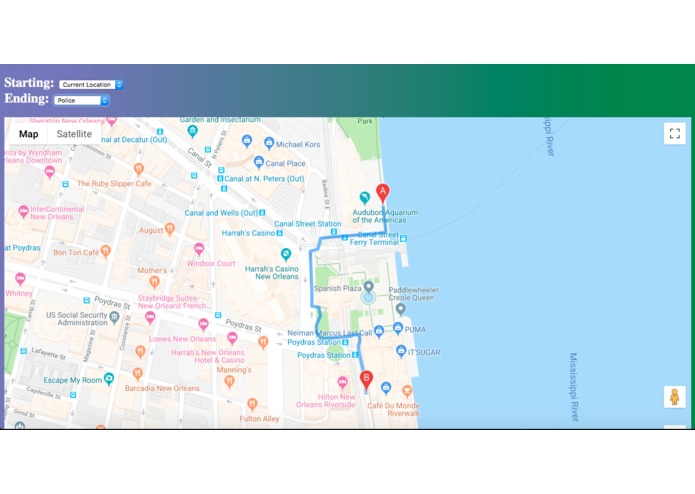Image resolution: width=695 pixels, height=494 pixels.
Task: Click the Canal Place shopping pin
Action: point(259,162)
